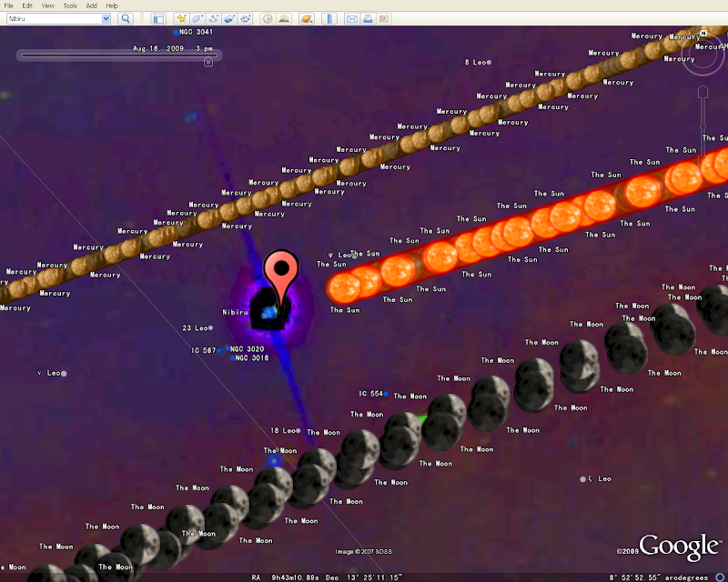Open the Tools menu
This screenshot has height=582, width=728.
pyautogui.click(x=70, y=5)
